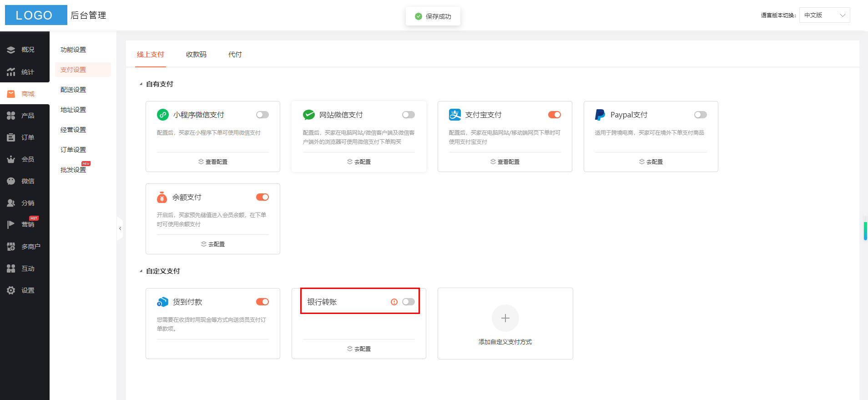The height and width of the screenshot is (400, 868).
Task: Click the 货到付款 blue box icon
Action: click(x=162, y=302)
